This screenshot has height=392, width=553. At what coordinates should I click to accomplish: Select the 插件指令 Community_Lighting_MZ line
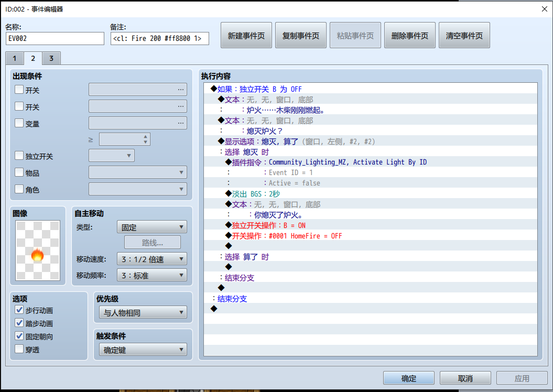pos(370,162)
